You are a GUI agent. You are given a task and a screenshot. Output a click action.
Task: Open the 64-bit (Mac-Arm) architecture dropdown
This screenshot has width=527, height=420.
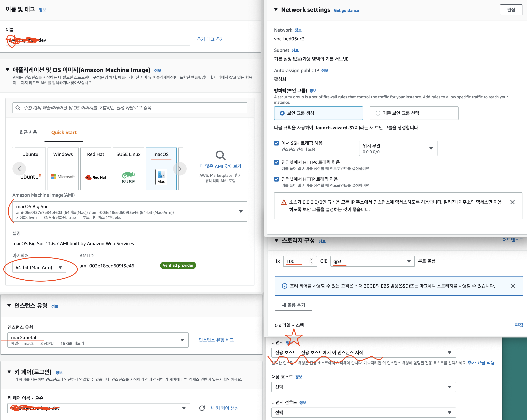[x=39, y=267]
